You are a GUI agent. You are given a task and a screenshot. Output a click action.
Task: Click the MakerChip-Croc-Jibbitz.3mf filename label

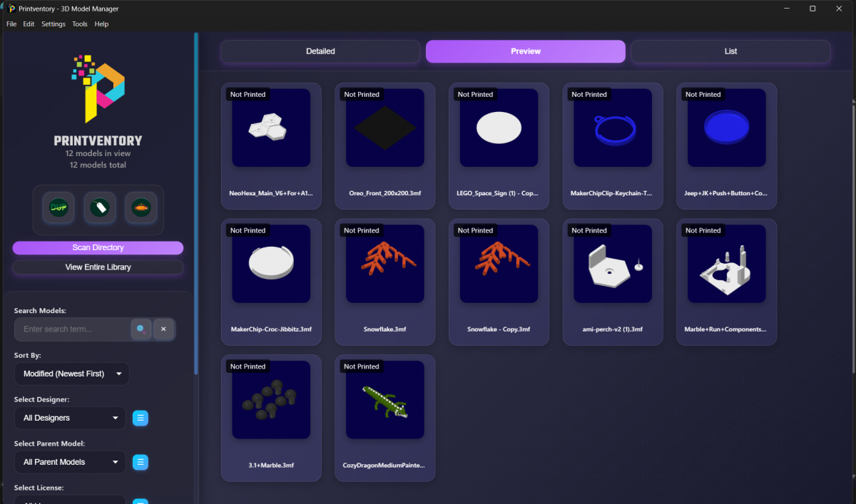tap(271, 329)
